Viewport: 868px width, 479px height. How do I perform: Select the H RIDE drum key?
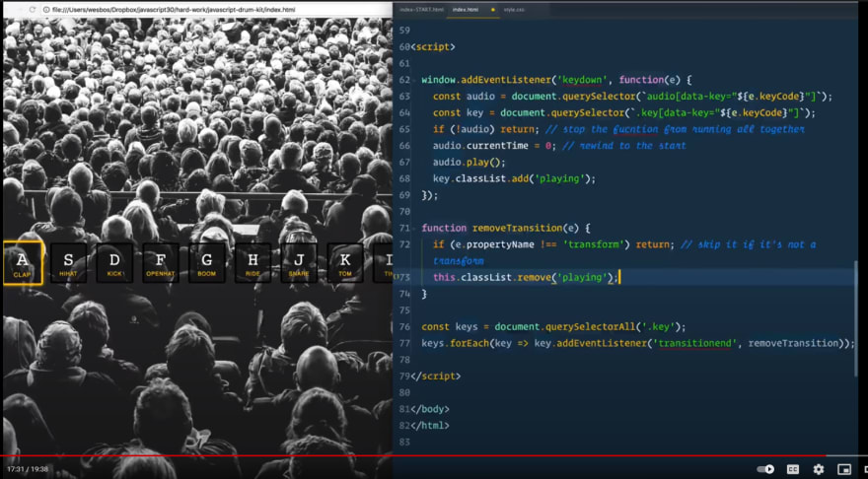[x=253, y=263]
